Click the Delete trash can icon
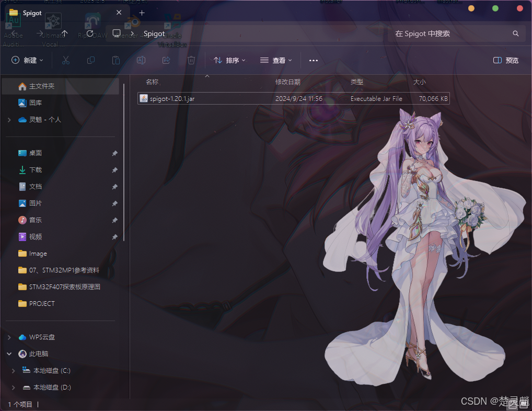The image size is (532, 411). pos(191,61)
